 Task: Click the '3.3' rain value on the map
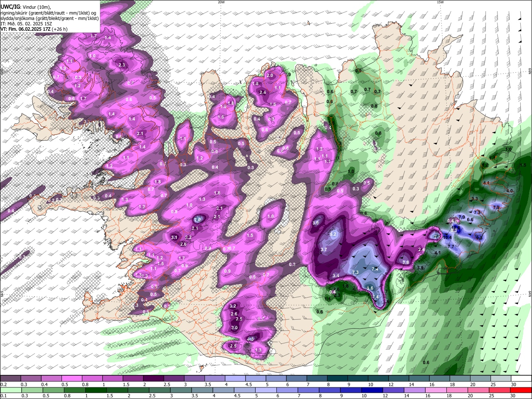click(x=475, y=199)
